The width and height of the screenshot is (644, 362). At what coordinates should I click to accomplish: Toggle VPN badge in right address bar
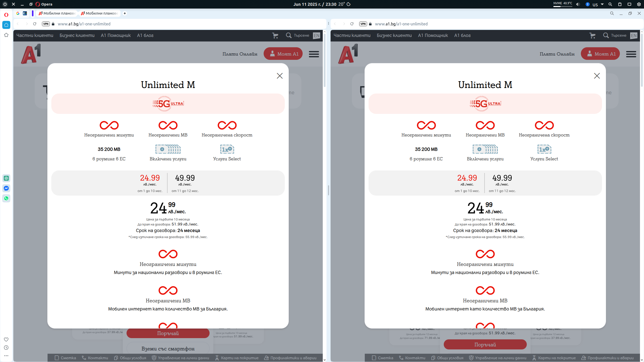pyautogui.click(x=363, y=24)
